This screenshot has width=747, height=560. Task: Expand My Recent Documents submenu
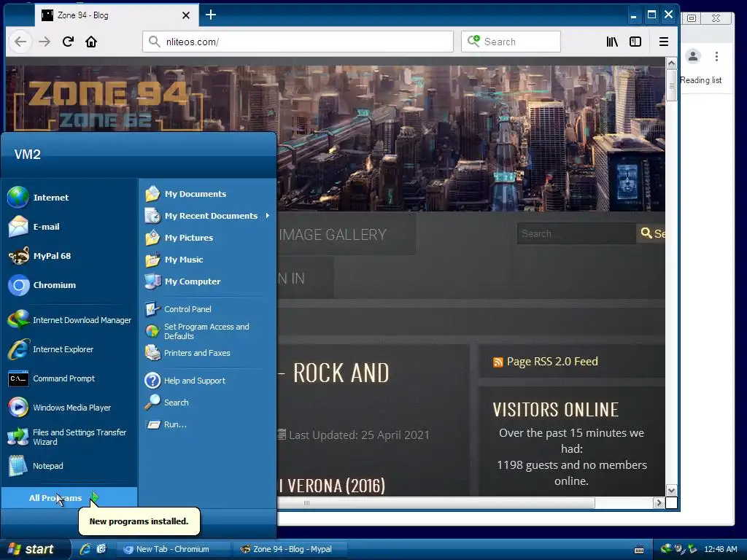tap(208, 216)
